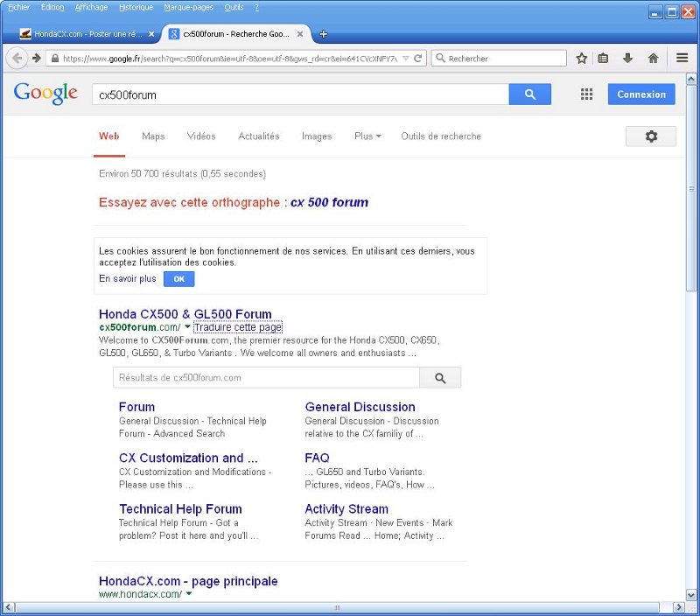Switch to Maps results
The image size is (700, 616).
tap(153, 136)
